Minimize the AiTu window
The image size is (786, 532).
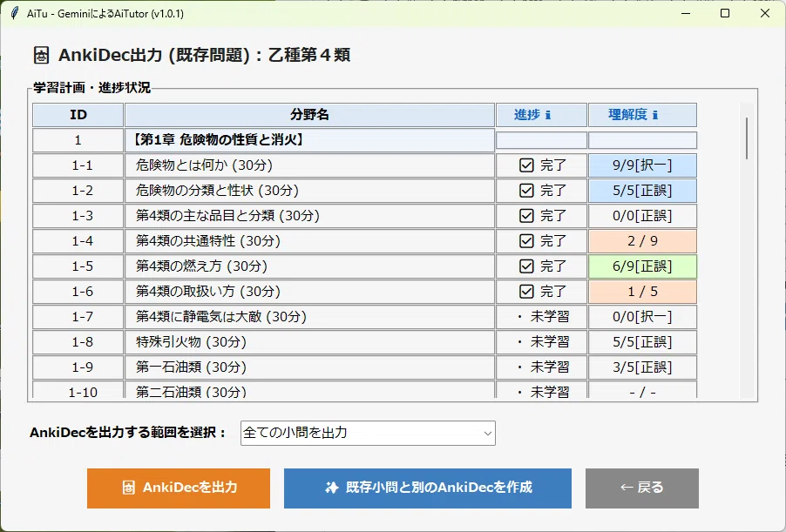pyautogui.click(x=686, y=13)
